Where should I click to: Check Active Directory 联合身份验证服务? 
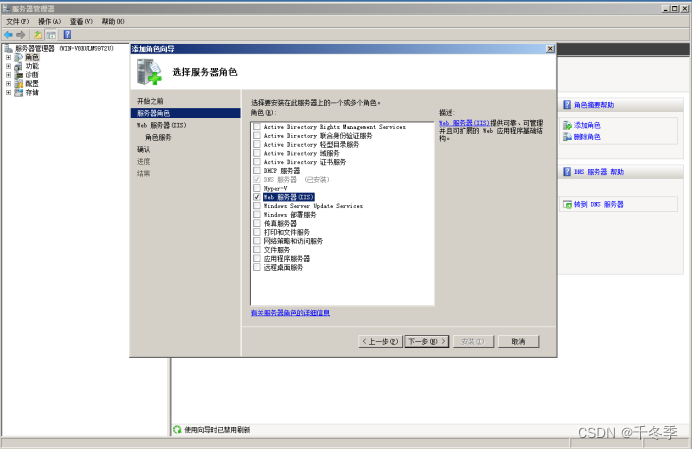[x=257, y=136]
